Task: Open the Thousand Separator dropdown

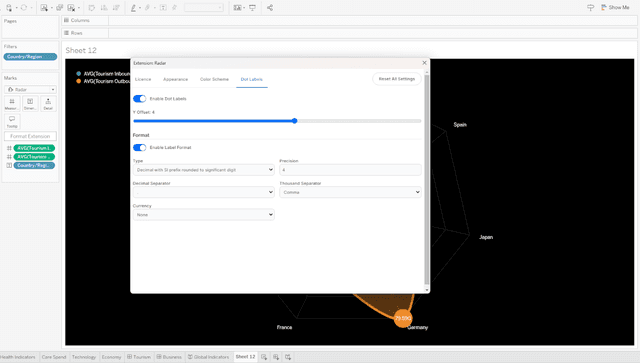Action: (350, 192)
